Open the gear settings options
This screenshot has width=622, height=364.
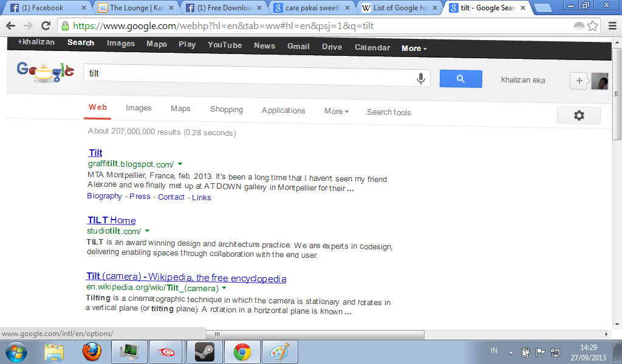click(579, 116)
